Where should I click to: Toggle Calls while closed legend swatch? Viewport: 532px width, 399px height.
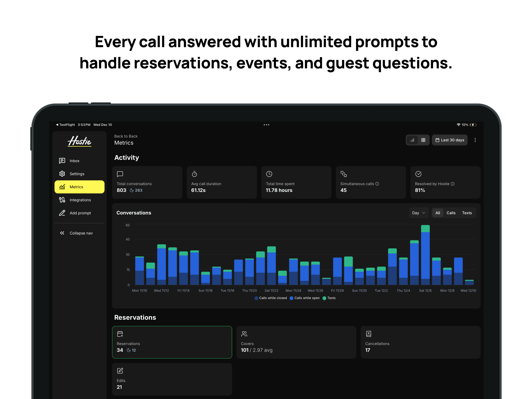click(256, 298)
